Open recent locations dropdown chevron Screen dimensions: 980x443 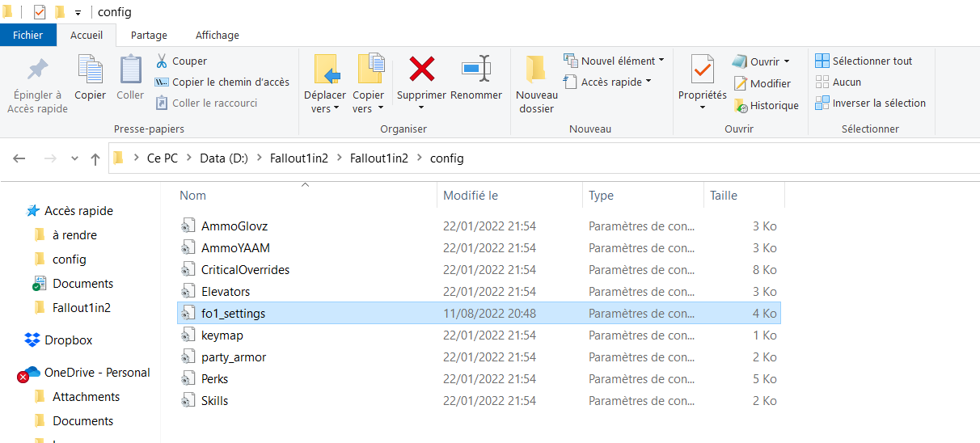[x=74, y=158]
